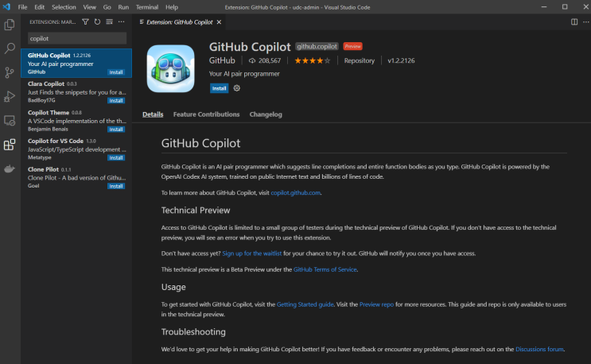Image resolution: width=591 pixels, height=364 pixels.
Task: Open the Go menu
Action: pos(107,7)
